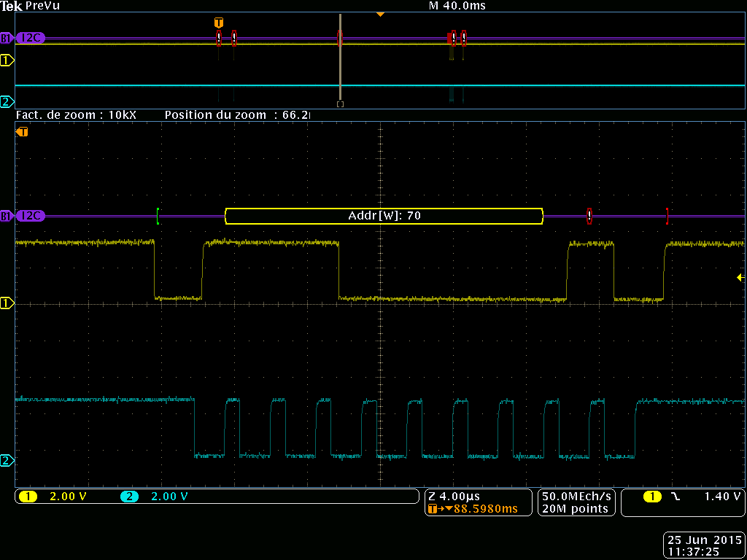Click the channel 2 marker in the overview
Viewport: 747px width, 560px height.
(7, 101)
